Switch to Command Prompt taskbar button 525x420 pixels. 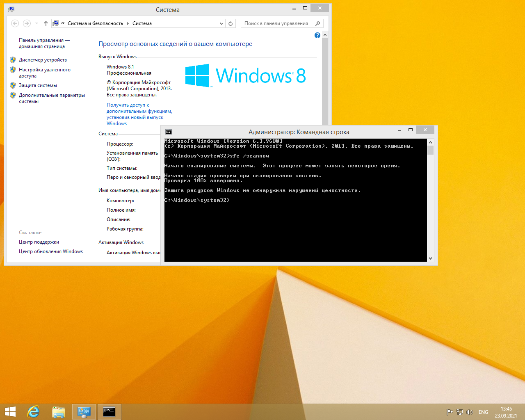coord(109,412)
